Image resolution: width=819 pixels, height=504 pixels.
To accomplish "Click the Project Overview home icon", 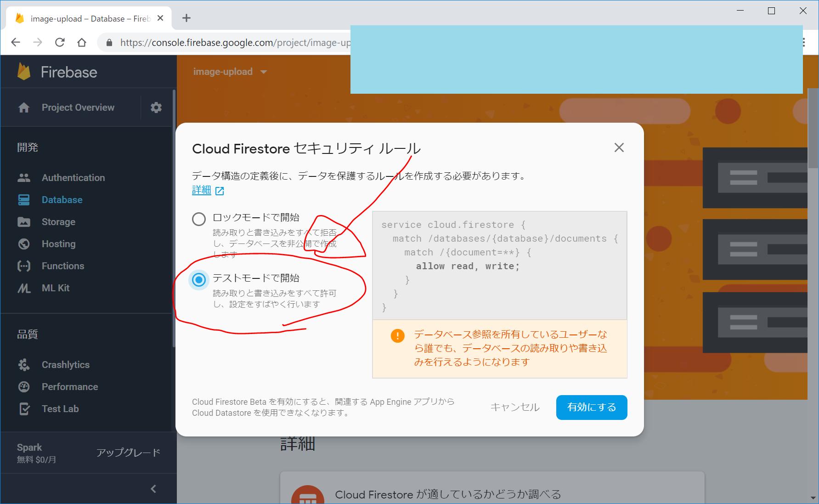I will tap(24, 108).
